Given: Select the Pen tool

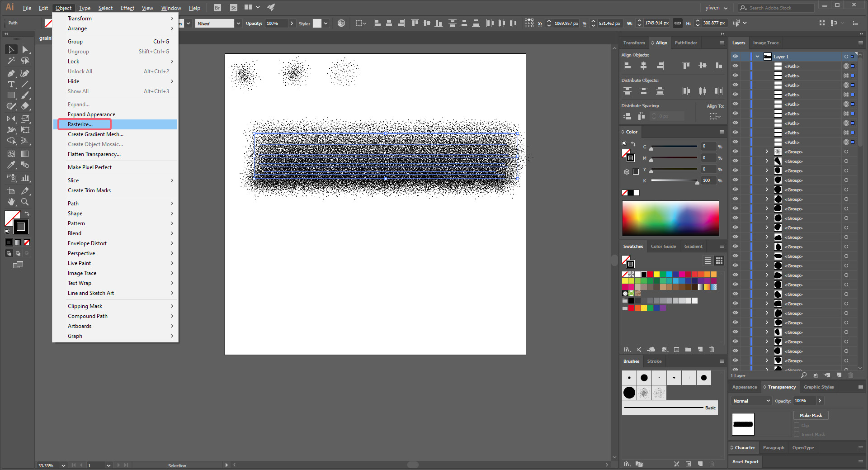Looking at the screenshot, I should 11,73.
